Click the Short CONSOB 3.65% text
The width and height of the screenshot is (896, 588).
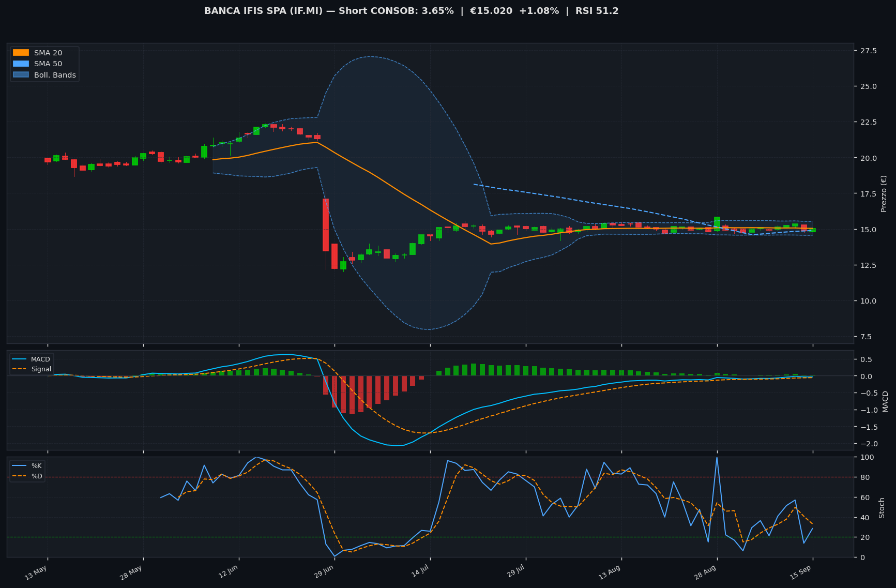(396, 11)
